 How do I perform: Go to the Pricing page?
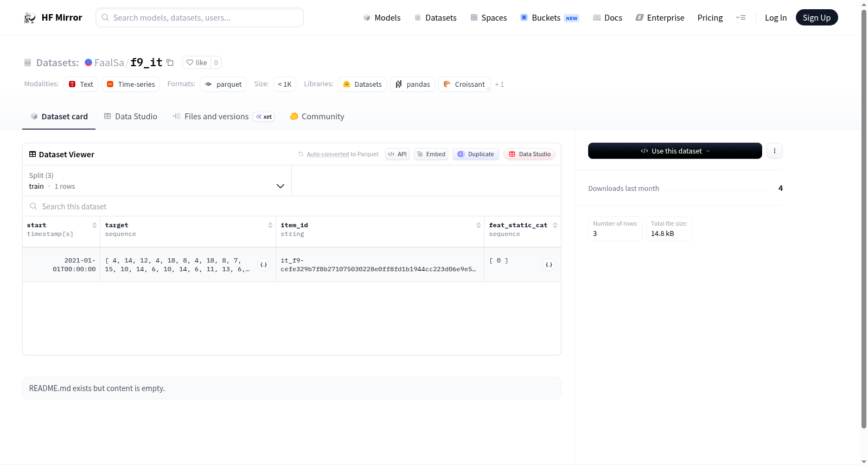point(710,17)
